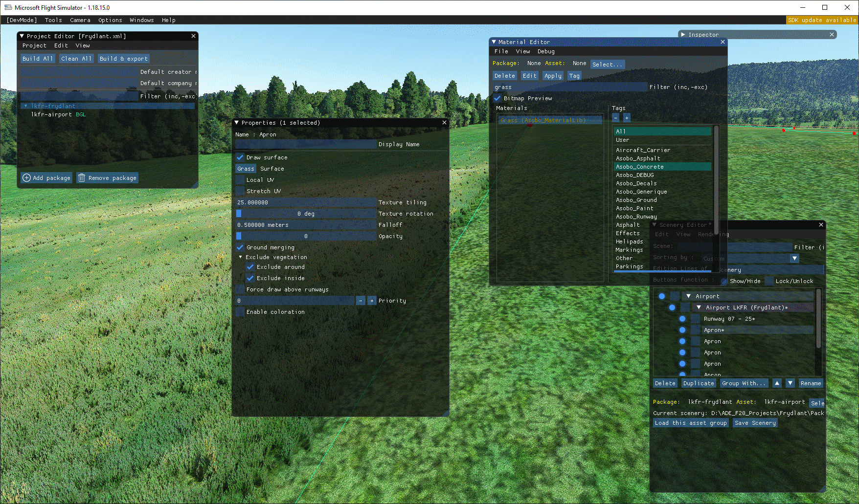Open the Debug menu in Material Editor

[546, 51]
